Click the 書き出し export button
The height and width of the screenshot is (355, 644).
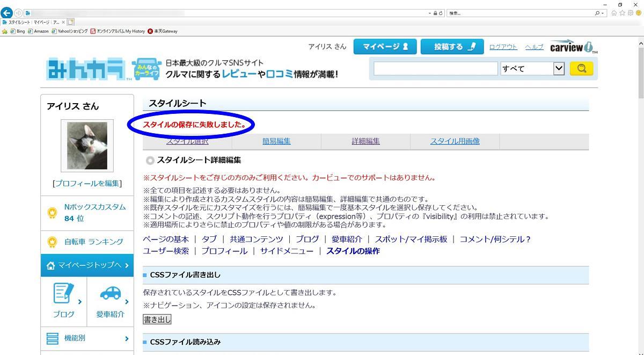(x=157, y=320)
